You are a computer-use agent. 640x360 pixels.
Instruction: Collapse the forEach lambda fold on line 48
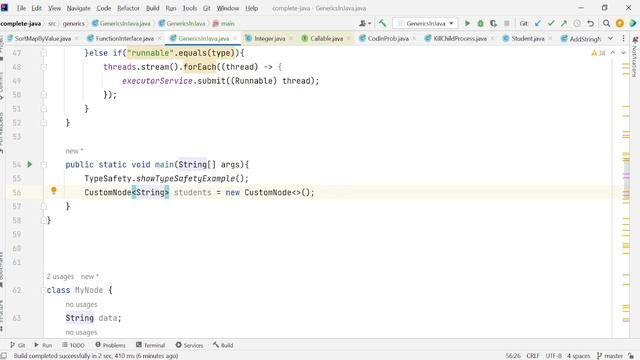click(44, 67)
